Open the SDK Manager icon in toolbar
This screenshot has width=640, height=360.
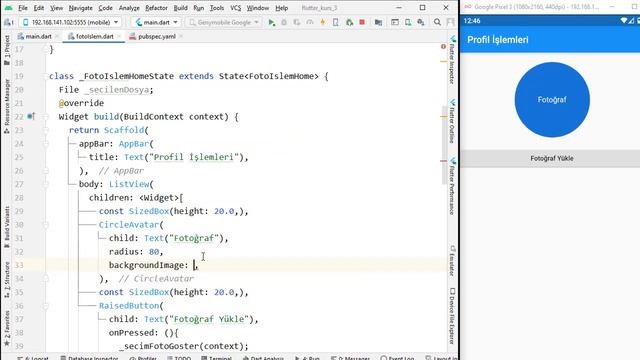click(x=421, y=22)
